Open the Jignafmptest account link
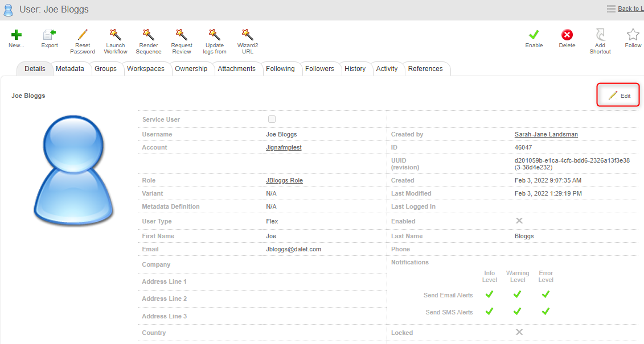The height and width of the screenshot is (344, 644). (x=284, y=147)
